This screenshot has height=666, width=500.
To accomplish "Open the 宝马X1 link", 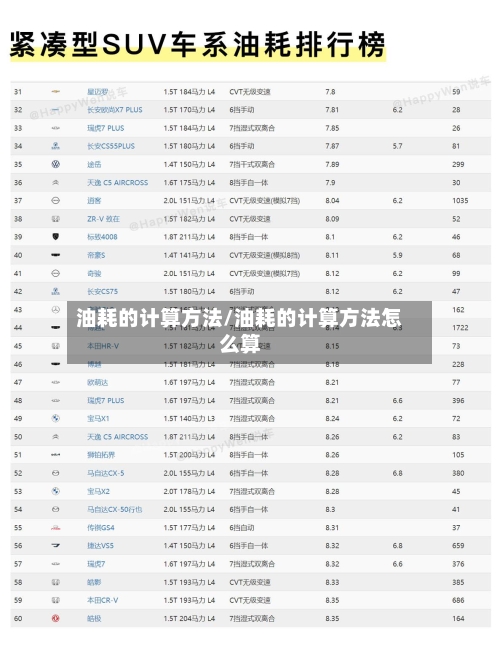I will [98, 418].
